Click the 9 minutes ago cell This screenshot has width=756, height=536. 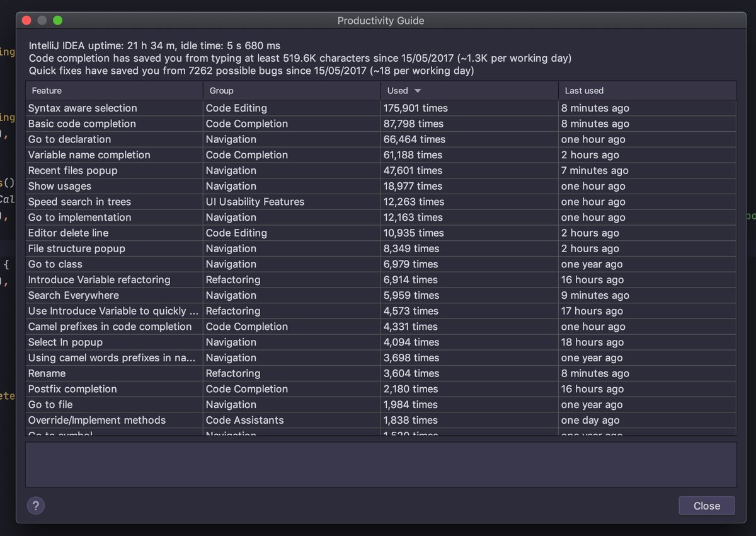[x=647, y=295]
